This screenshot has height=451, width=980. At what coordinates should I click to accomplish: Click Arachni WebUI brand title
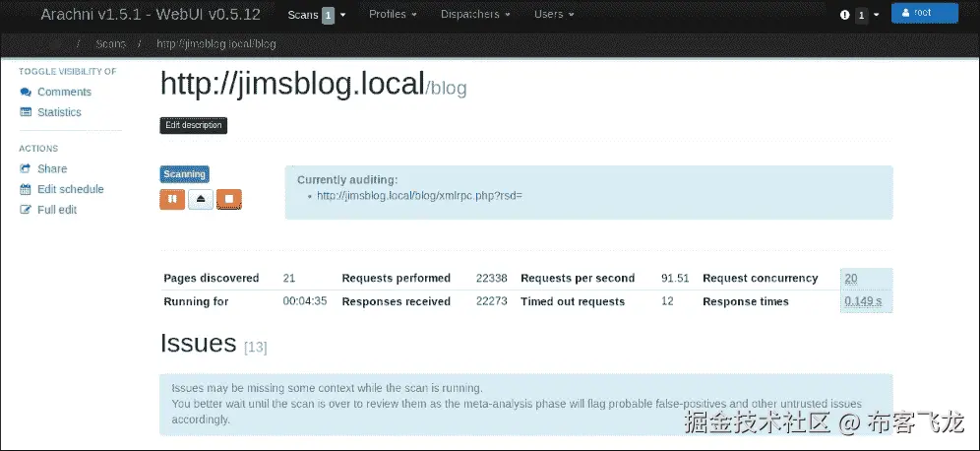pos(151,15)
